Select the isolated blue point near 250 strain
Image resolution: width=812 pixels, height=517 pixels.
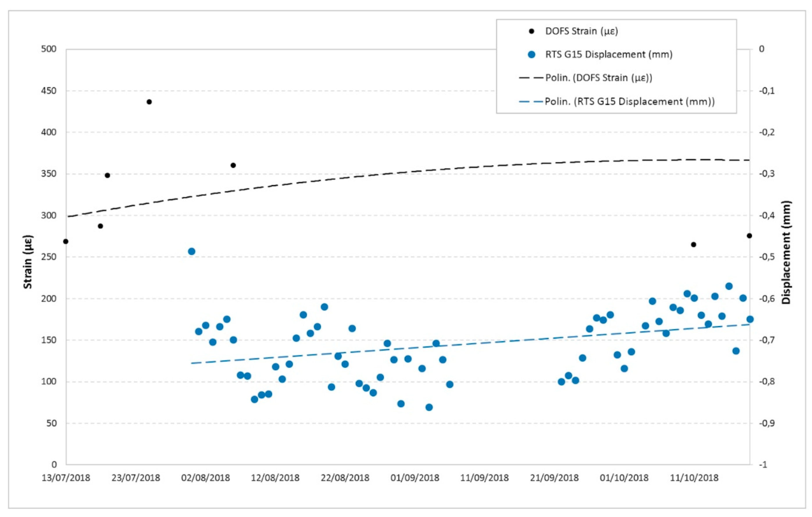pyautogui.click(x=192, y=251)
